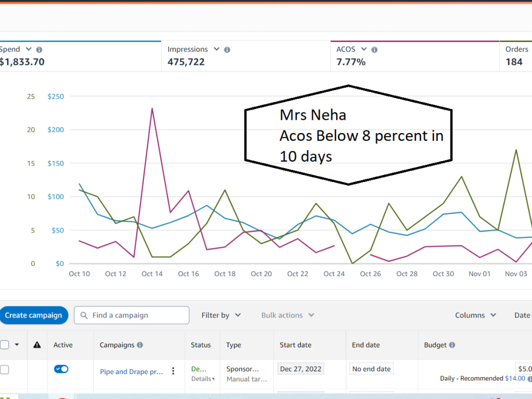Click Oct 14 label on chart axis
532x399 pixels.
coord(152,274)
